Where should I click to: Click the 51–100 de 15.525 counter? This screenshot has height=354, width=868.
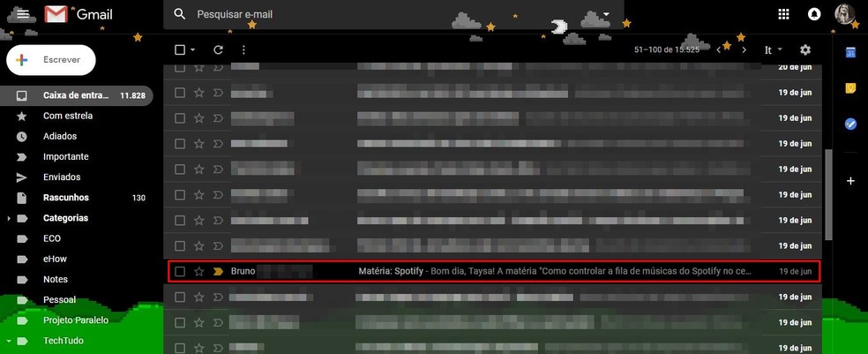point(667,49)
